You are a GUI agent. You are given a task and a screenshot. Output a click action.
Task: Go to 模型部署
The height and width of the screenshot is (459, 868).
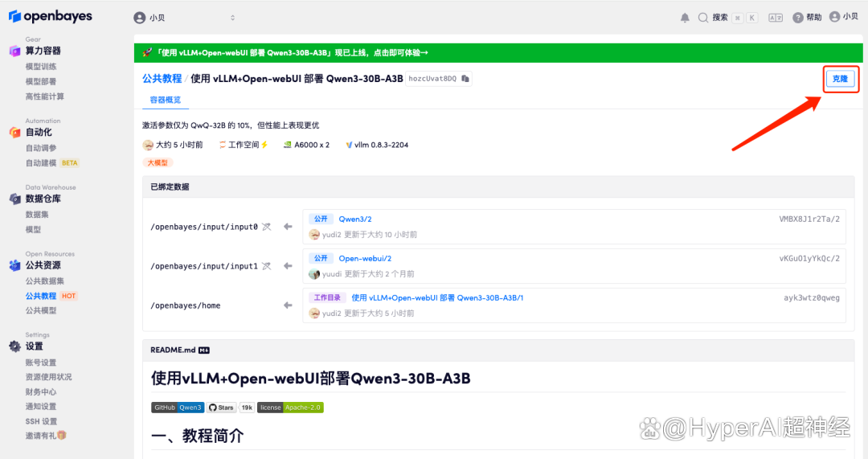pyautogui.click(x=41, y=81)
